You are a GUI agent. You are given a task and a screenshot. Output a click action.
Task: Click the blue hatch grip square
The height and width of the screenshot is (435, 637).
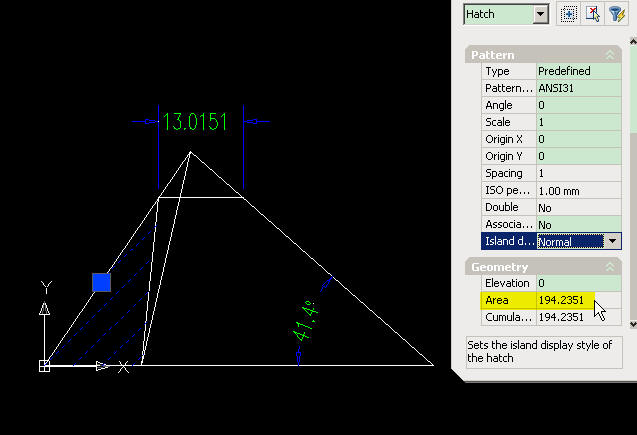pos(102,282)
